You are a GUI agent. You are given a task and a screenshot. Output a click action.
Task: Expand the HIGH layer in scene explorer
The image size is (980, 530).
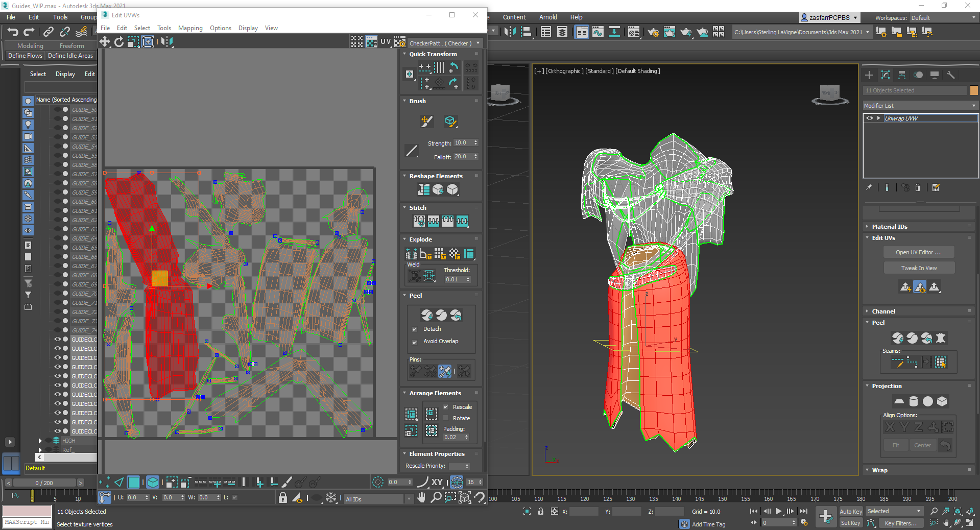coord(40,441)
